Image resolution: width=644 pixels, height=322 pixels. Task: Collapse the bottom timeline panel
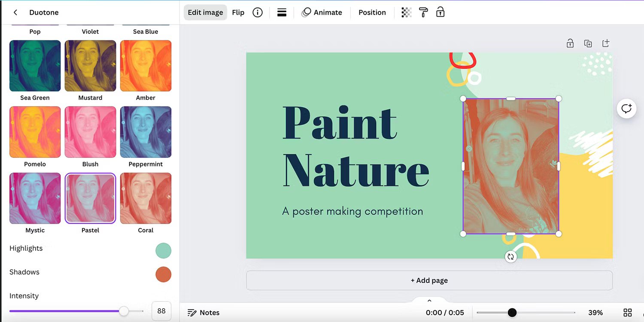tap(429, 301)
